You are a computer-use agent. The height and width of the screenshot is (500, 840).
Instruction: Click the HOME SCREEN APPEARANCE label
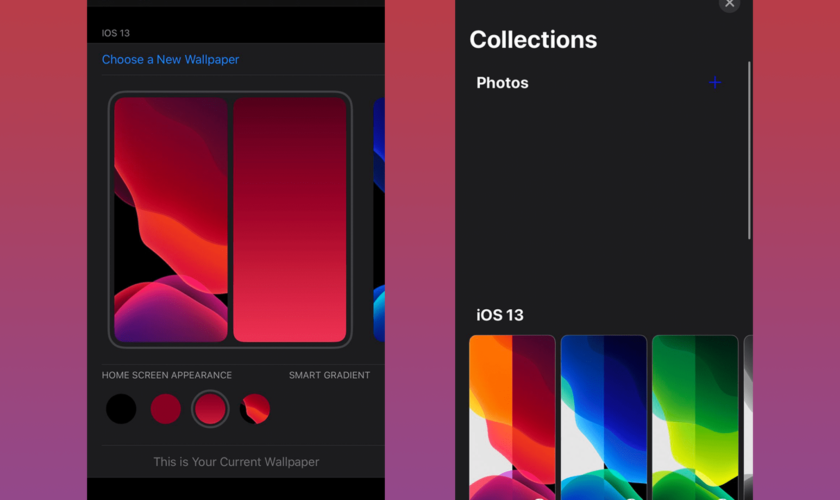point(167,375)
